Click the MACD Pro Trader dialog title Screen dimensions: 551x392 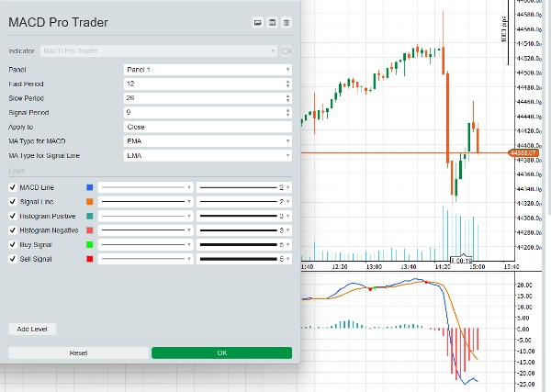click(x=59, y=22)
